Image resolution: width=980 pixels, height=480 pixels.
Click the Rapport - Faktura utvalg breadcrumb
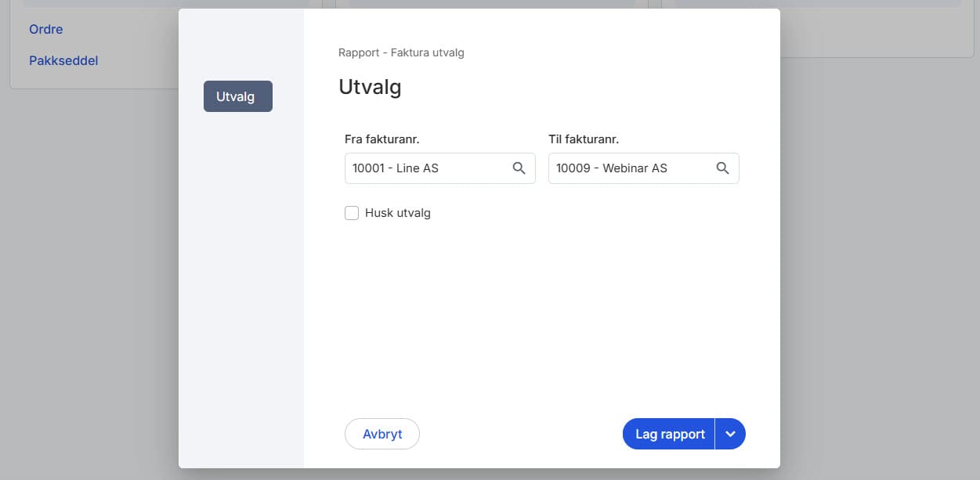[x=401, y=52]
